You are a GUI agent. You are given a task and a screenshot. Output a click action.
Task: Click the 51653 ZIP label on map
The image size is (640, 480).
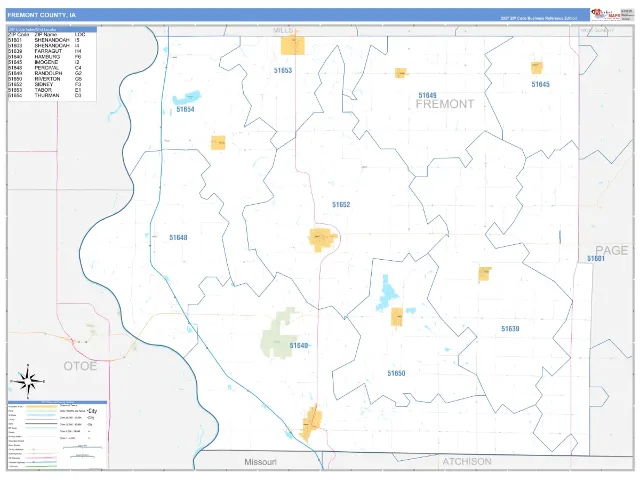point(283,70)
